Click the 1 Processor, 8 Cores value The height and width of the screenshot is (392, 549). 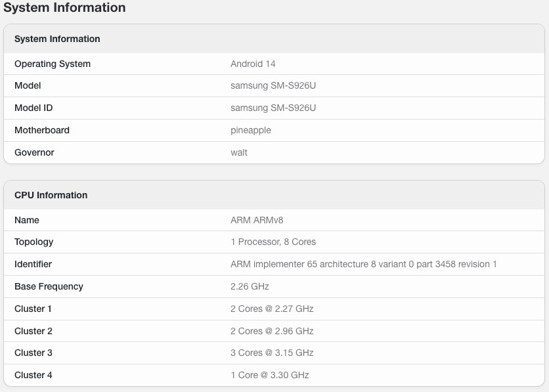coord(273,242)
